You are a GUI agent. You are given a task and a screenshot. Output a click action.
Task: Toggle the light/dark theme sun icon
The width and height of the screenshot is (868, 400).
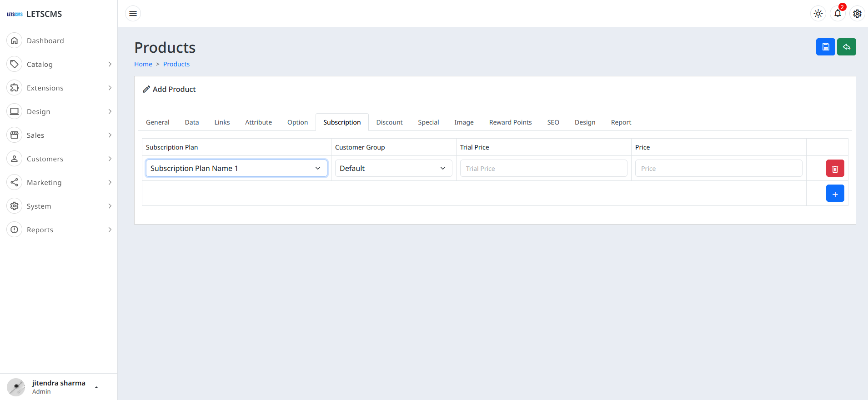click(x=818, y=14)
